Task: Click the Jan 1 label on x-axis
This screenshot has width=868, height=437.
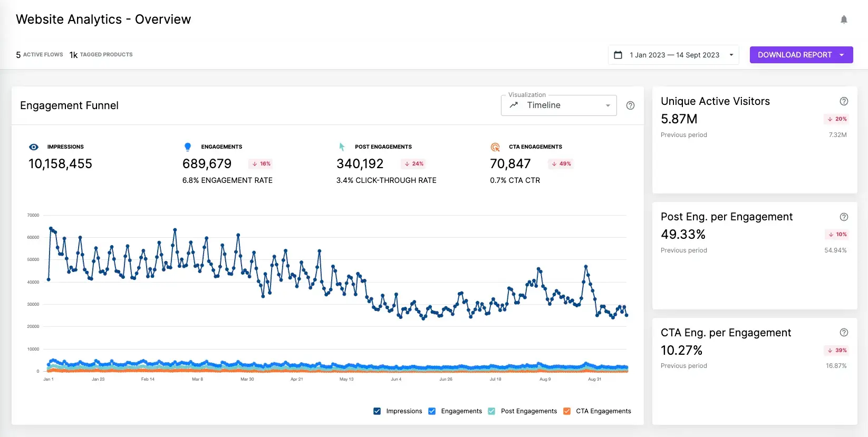Action: tap(48, 379)
